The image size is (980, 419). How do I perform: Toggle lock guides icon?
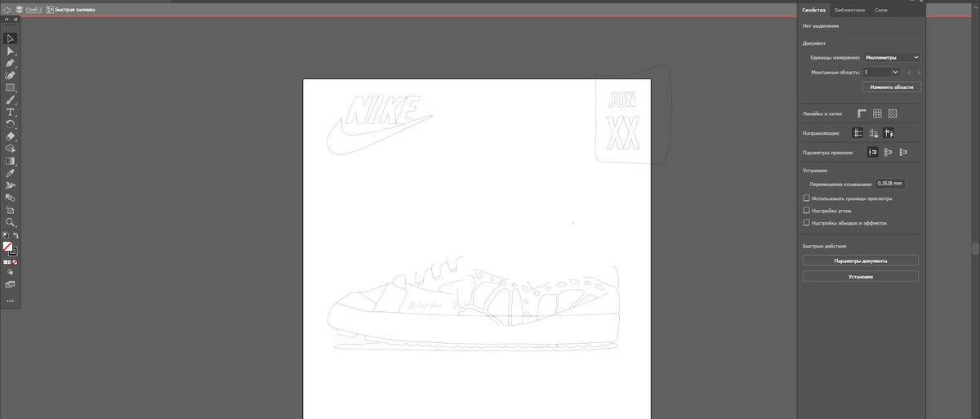[x=874, y=132]
